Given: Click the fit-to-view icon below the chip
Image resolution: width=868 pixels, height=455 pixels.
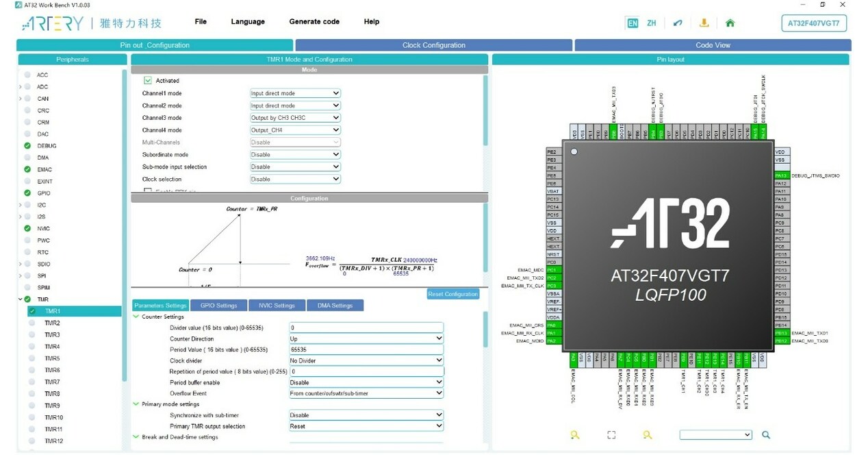Looking at the screenshot, I should click(x=611, y=434).
